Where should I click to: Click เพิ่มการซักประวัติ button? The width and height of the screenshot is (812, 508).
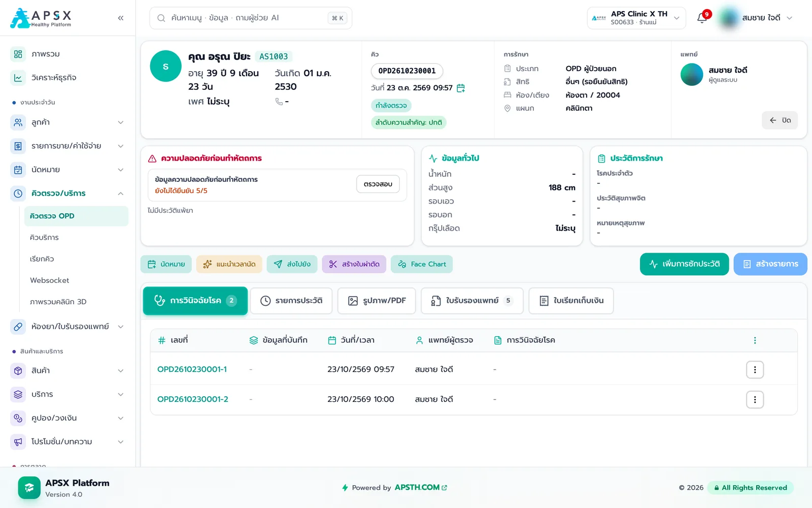684,264
